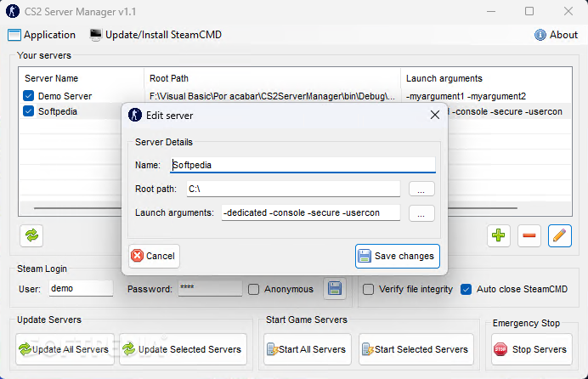Minimize the CS2 Server Manager window
The width and height of the screenshot is (588, 379).
point(491,11)
